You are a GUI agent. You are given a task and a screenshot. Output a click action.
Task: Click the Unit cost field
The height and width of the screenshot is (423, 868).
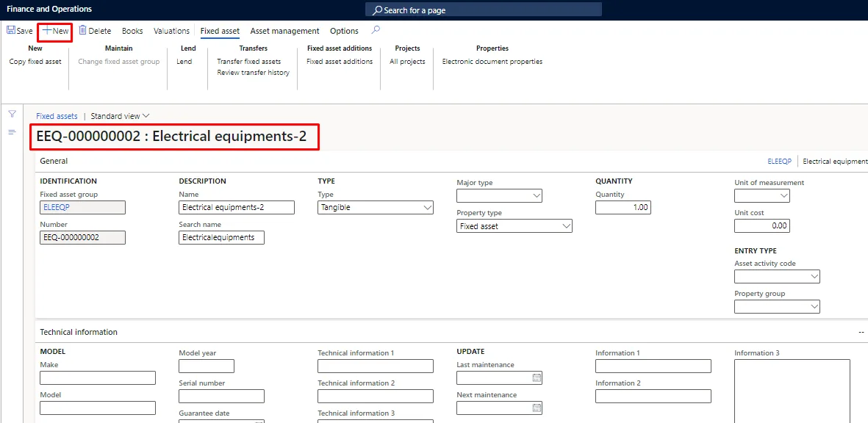762,225
